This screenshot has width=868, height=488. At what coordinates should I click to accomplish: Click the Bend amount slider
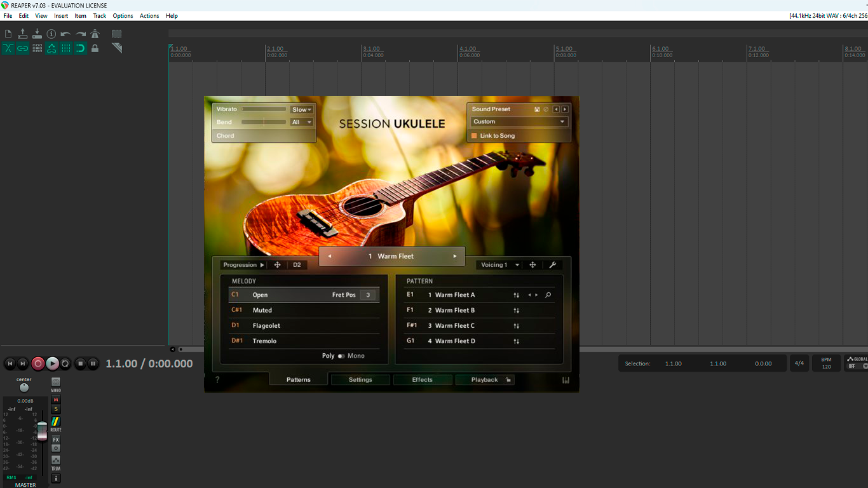coord(264,122)
